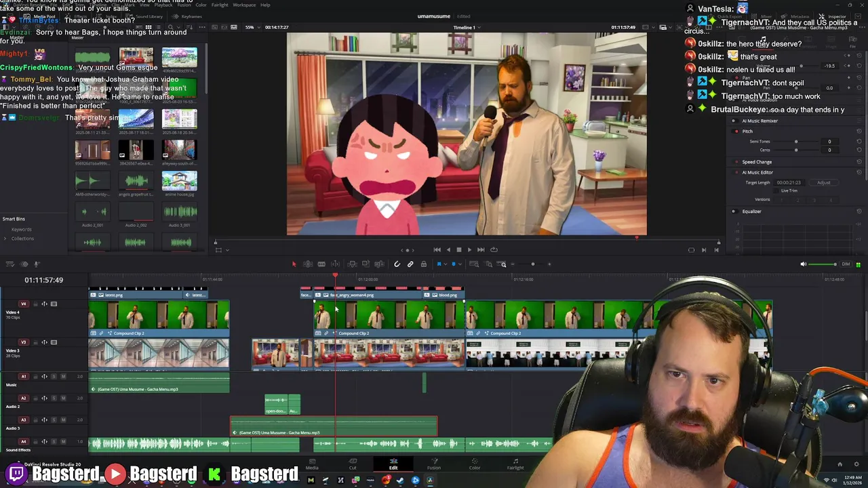868x488 pixels.
Task: Expand the Smart Bins section
Action: tap(14, 219)
